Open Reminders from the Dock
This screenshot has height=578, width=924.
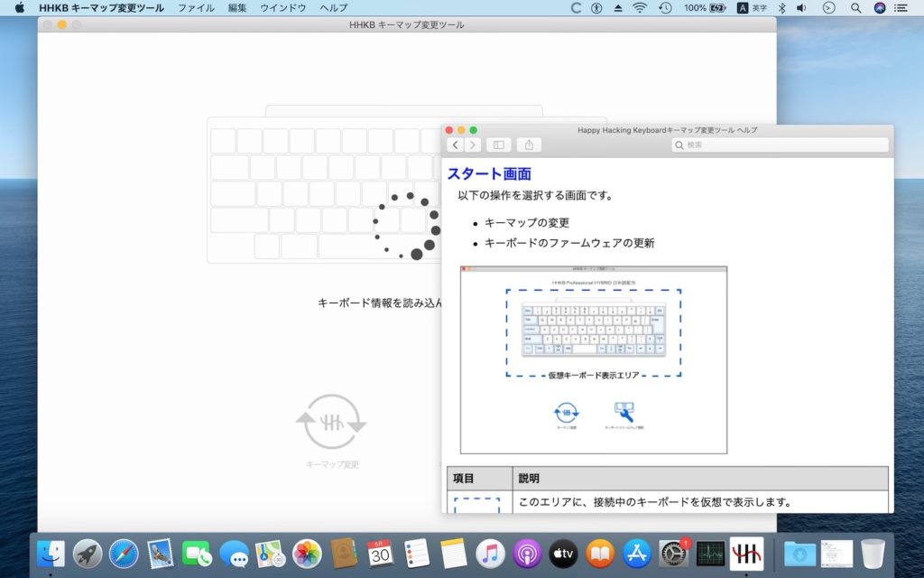417,554
